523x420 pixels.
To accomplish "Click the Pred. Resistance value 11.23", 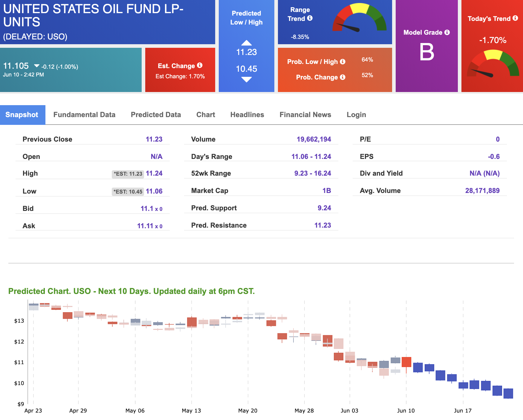I will [x=323, y=225].
